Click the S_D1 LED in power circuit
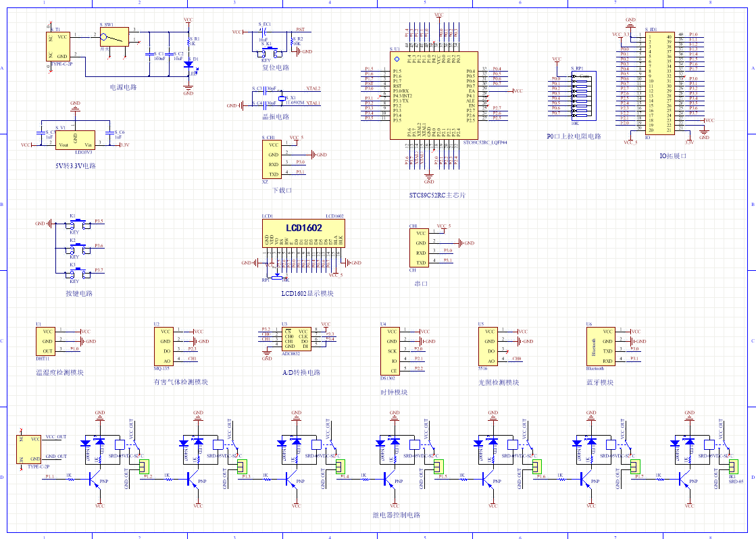756x539 pixels. click(x=189, y=65)
